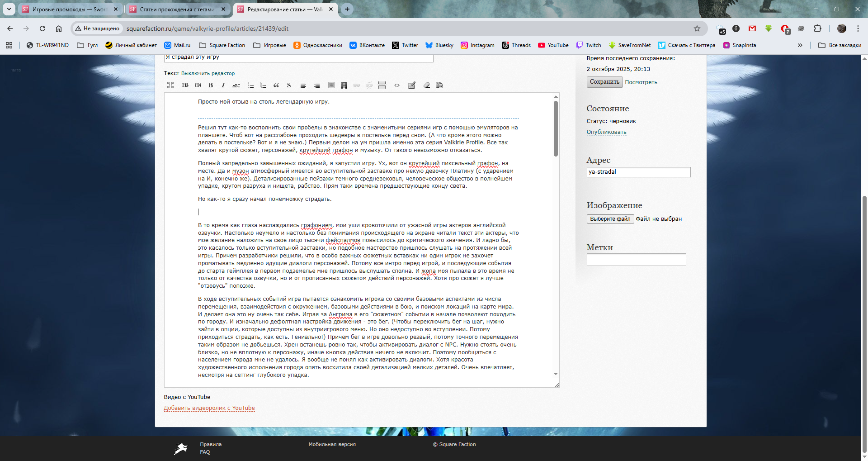Toggle fullscreen mode in editor toolbar

click(170, 85)
